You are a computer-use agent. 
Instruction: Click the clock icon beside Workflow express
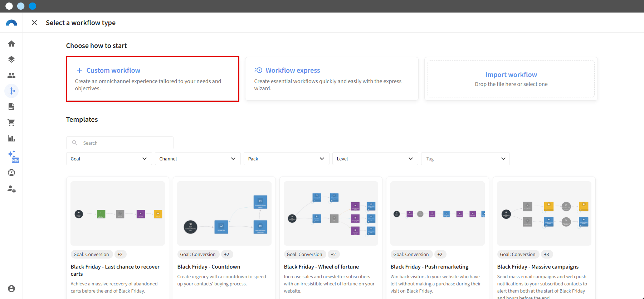coord(258,70)
